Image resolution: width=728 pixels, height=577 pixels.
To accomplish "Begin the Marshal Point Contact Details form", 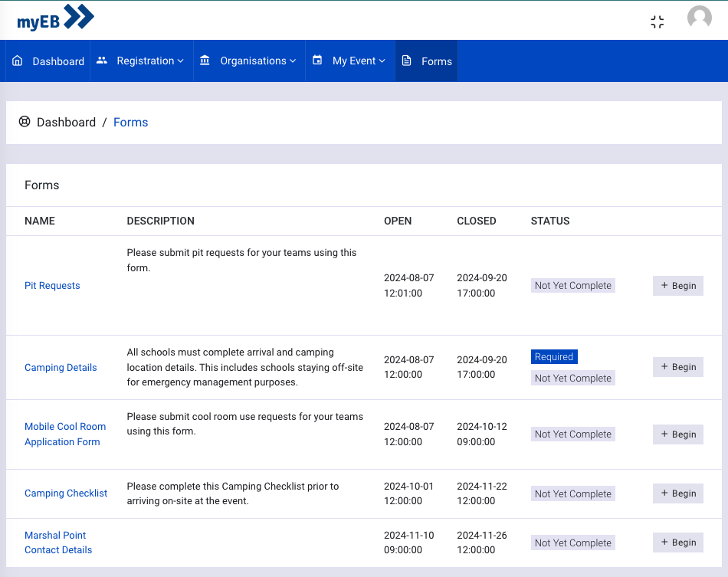I will click(x=677, y=543).
